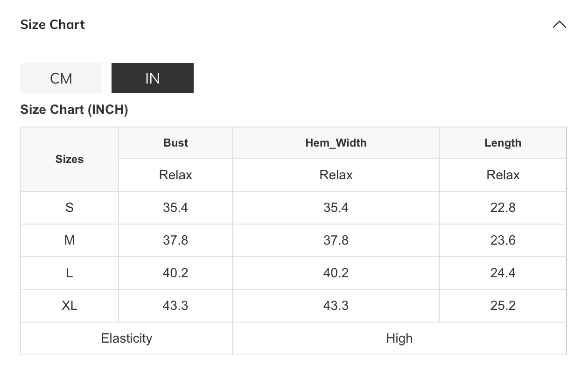The height and width of the screenshot is (380, 588).
Task: Click the 25.2 length value for XL
Action: coord(503,306)
